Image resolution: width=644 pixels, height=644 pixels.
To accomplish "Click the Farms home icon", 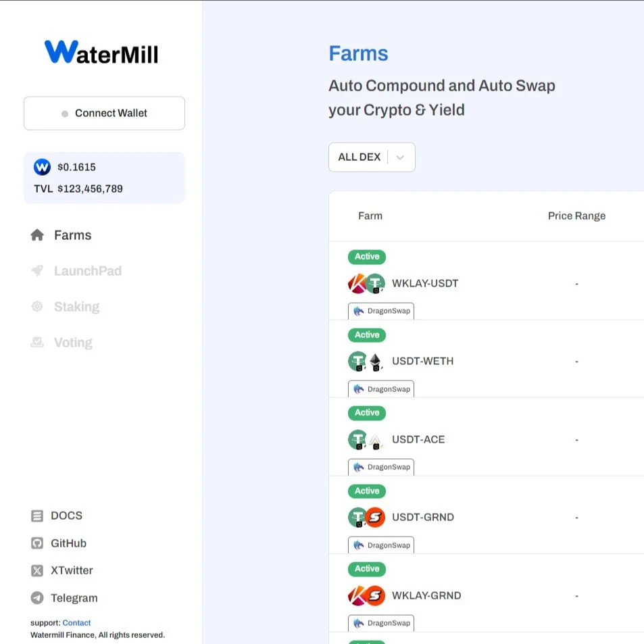I will tap(37, 235).
